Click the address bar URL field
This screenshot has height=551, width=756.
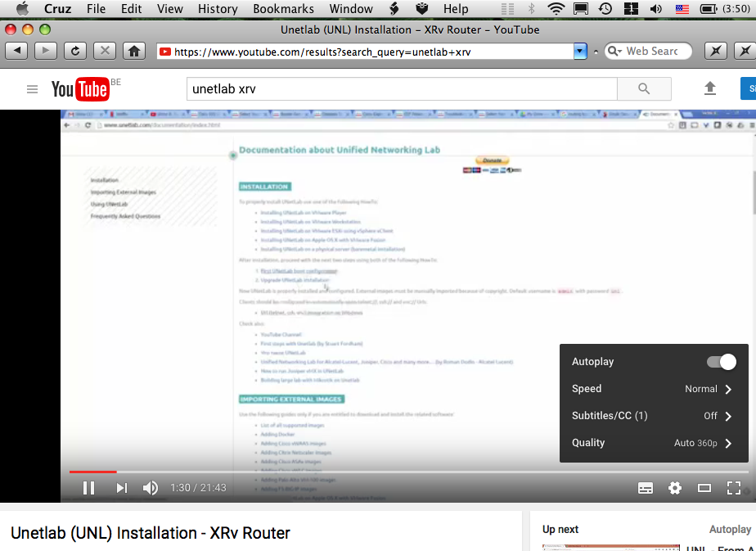coord(365,51)
